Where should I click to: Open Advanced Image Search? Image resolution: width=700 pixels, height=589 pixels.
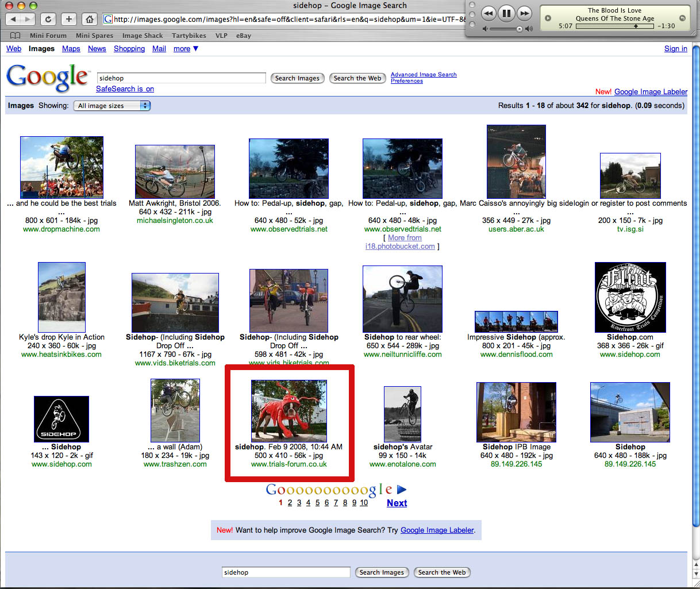pos(424,75)
